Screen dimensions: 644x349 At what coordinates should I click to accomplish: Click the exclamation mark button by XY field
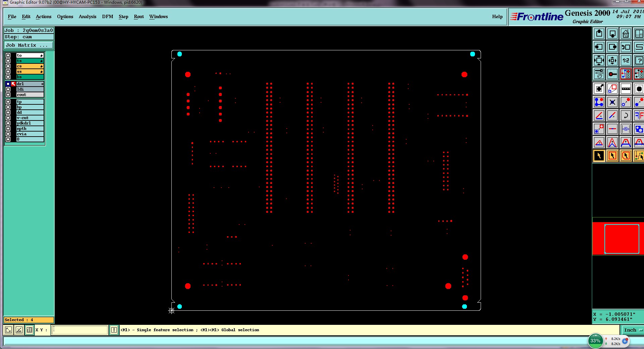pyautogui.click(x=114, y=330)
